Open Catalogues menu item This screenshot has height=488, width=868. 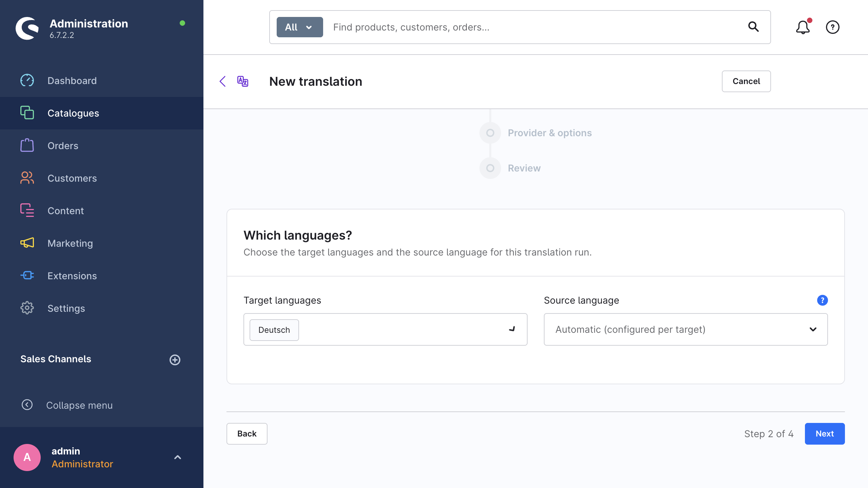click(x=102, y=113)
